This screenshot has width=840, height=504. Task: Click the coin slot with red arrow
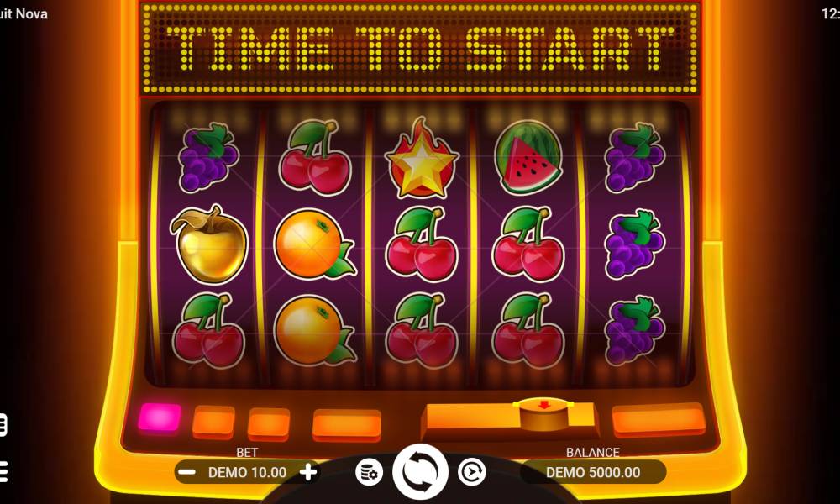[x=543, y=413]
